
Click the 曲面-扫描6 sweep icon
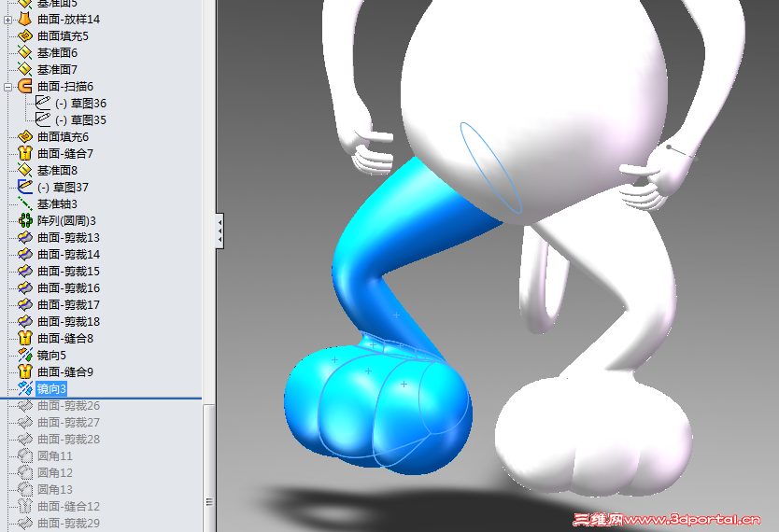point(25,87)
